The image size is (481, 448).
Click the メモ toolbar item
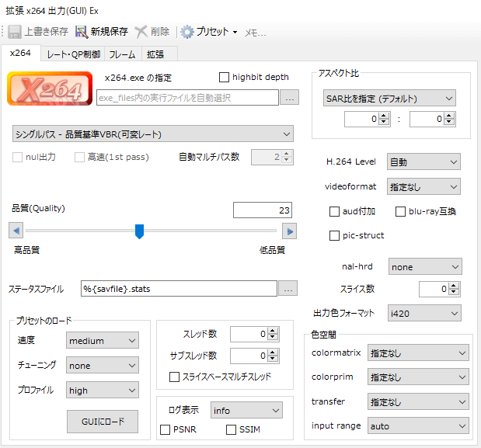coord(255,32)
